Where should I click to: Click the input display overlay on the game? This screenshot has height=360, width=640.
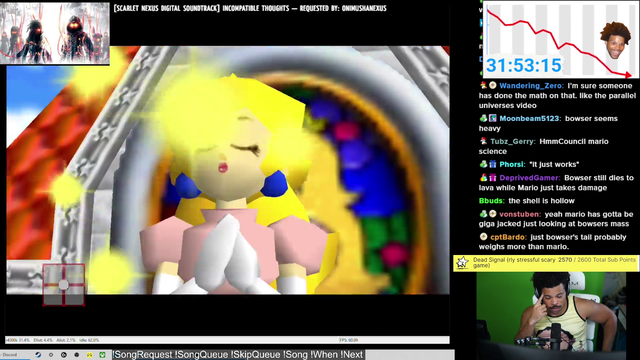(x=64, y=284)
